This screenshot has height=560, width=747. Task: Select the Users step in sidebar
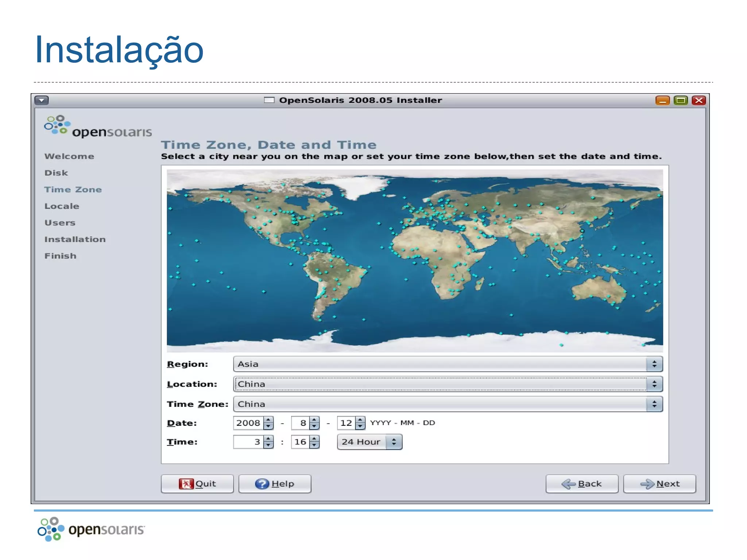[60, 223]
